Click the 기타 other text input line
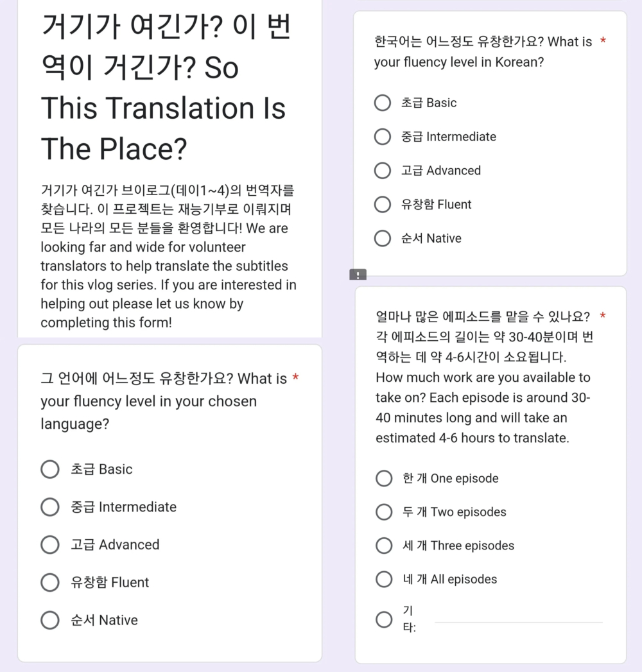Viewport: 642px width, 672px height. coord(519,621)
